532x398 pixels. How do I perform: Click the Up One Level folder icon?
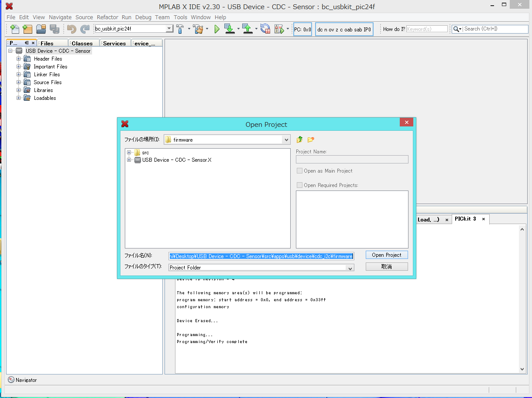[299, 140]
